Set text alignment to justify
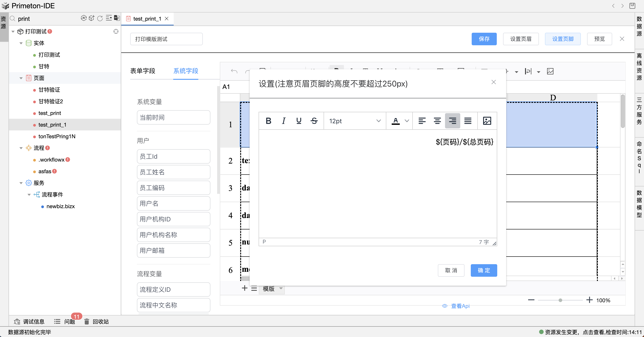 (x=468, y=121)
